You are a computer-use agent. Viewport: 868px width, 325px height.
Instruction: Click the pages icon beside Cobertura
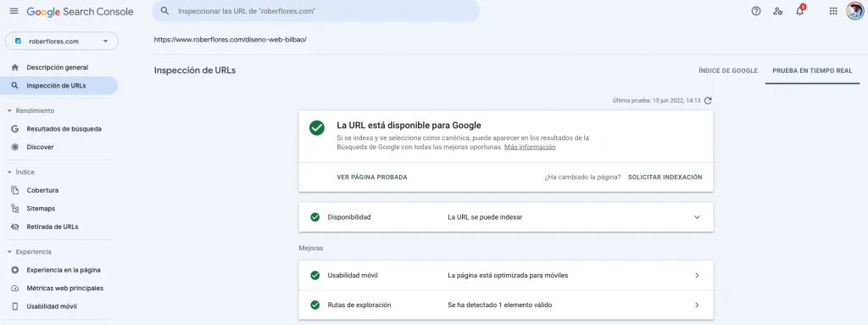(x=15, y=190)
